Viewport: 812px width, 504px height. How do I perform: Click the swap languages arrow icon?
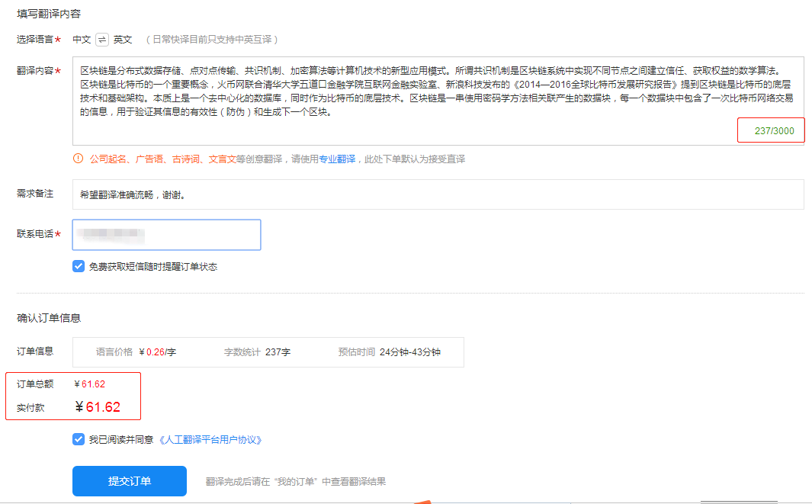click(x=102, y=40)
